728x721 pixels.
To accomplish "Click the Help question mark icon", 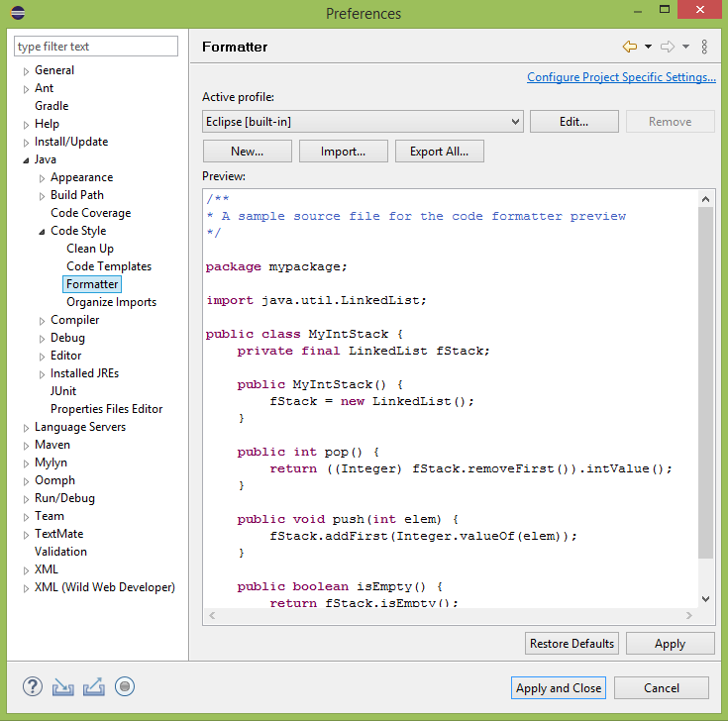I will 33,686.
